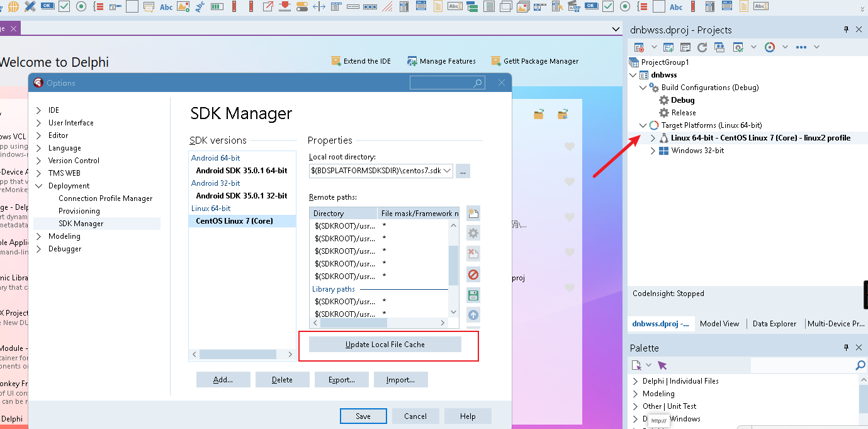Click the Add... button in SDK Manager

pyautogui.click(x=223, y=380)
